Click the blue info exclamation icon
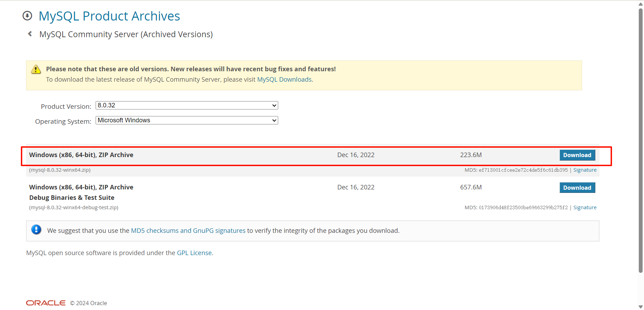 click(36, 230)
